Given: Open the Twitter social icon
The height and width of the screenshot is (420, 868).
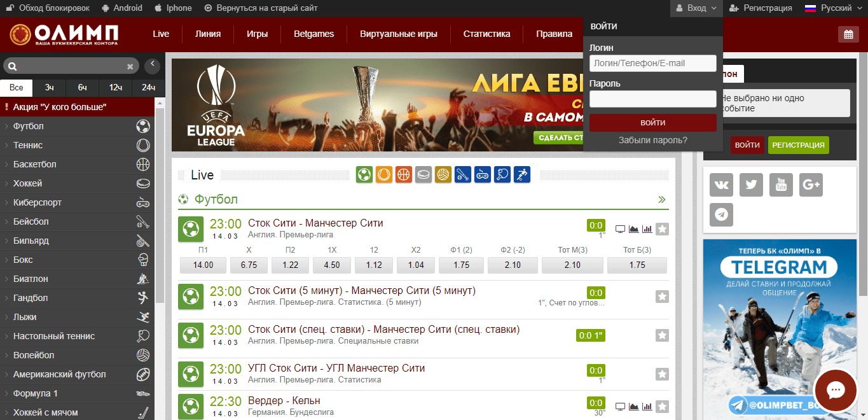Looking at the screenshot, I should click(x=751, y=185).
